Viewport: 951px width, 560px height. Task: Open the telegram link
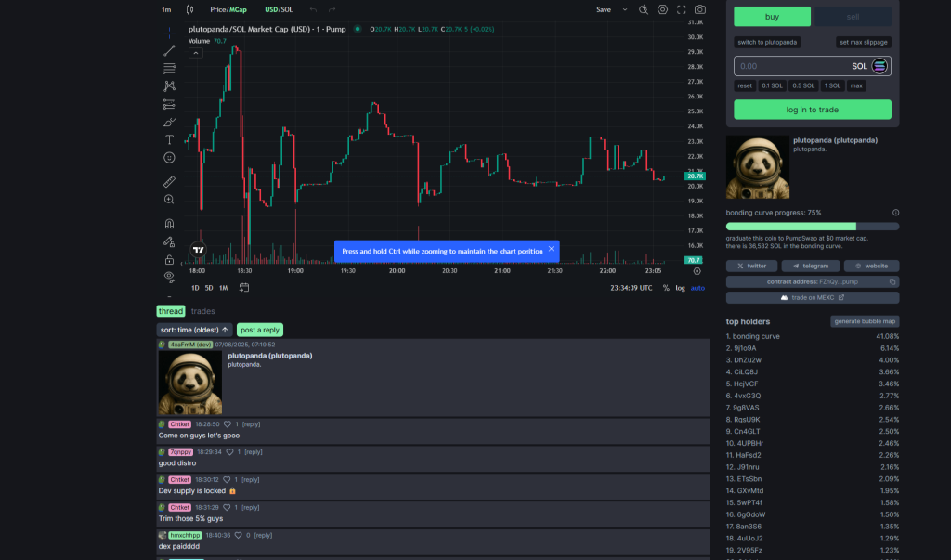(810, 266)
